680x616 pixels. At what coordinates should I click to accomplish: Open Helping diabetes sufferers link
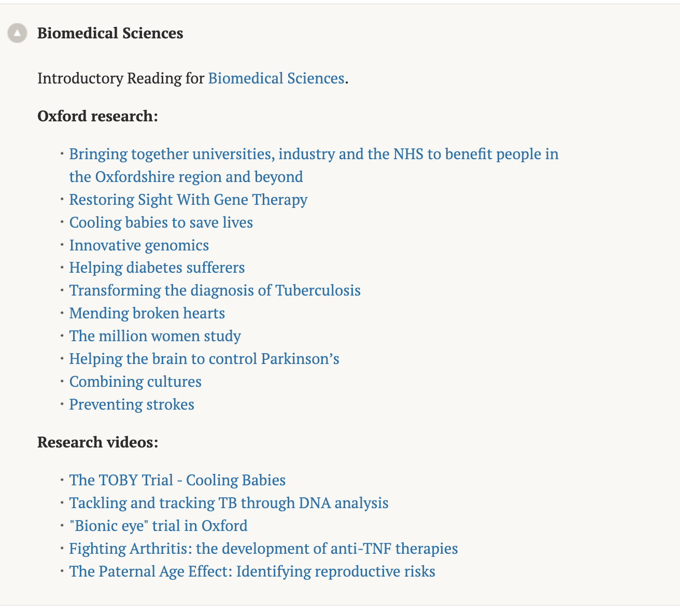[157, 268]
